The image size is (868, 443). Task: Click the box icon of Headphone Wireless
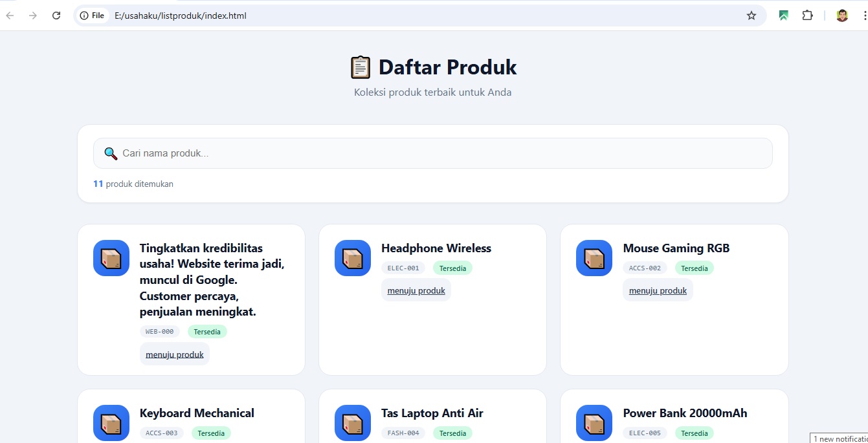(x=353, y=258)
